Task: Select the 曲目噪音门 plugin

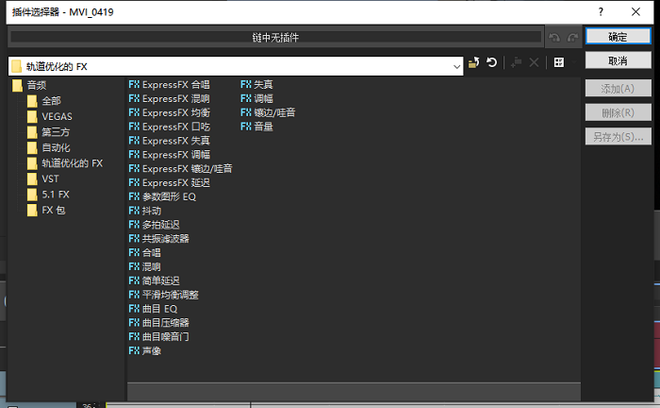Action: tap(165, 337)
